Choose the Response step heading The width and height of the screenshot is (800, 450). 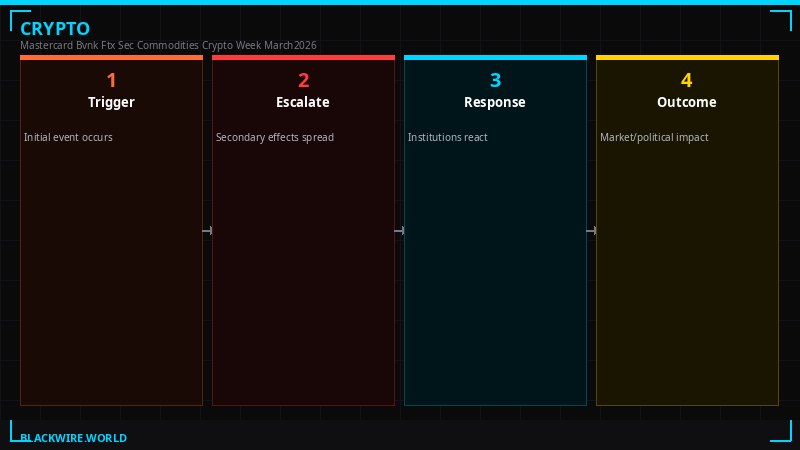pyautogui.click(x=495, y=102)
